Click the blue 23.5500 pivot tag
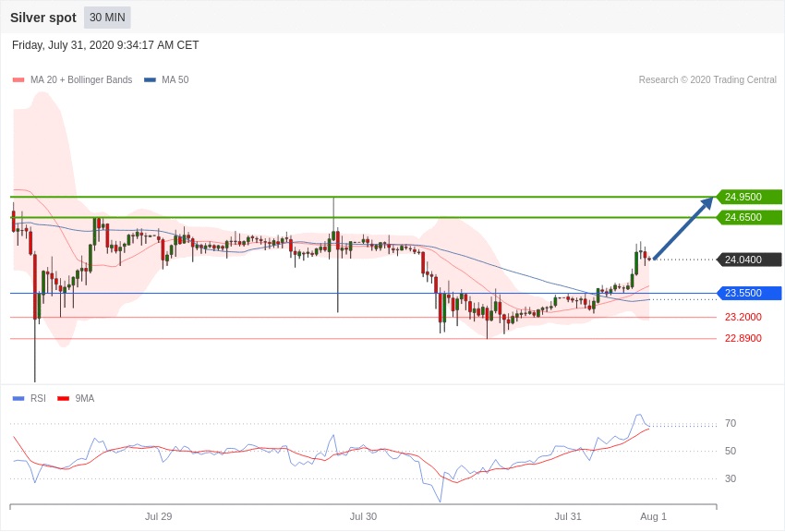The height and width of the screenshot is (532, 785). coord(749,294)
